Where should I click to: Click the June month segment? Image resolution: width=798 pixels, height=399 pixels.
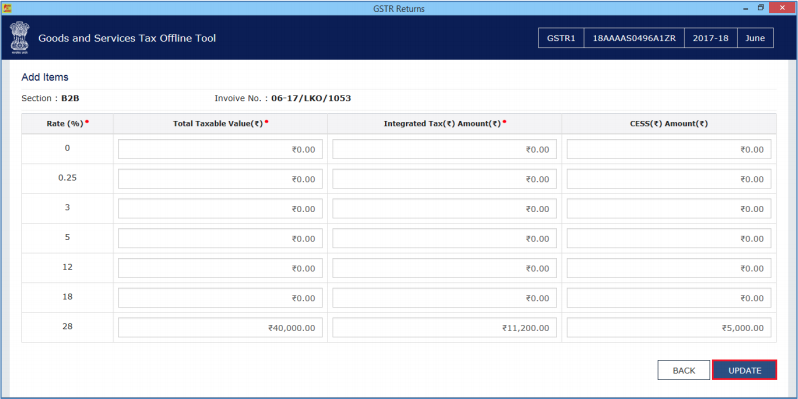(755, 38)
